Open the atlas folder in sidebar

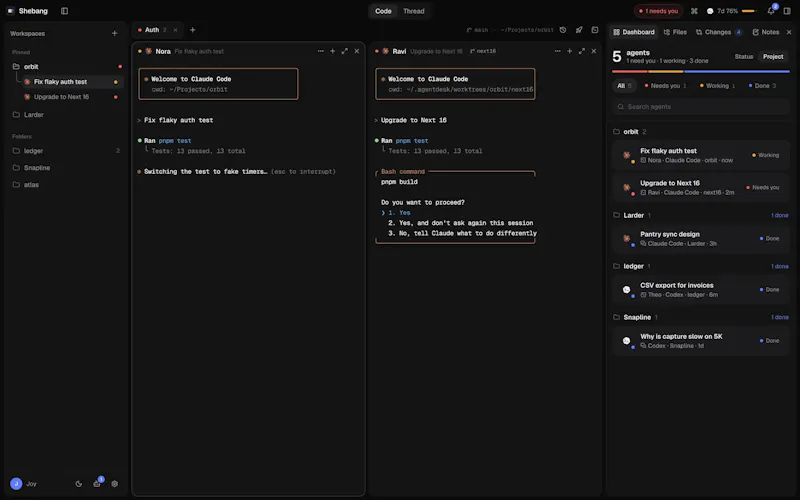point(66,185)
